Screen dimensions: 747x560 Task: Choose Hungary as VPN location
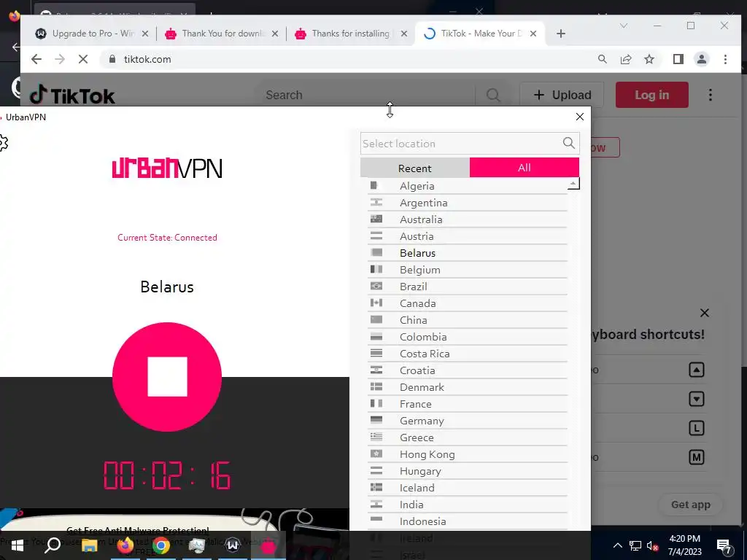[x=468, y=471]
